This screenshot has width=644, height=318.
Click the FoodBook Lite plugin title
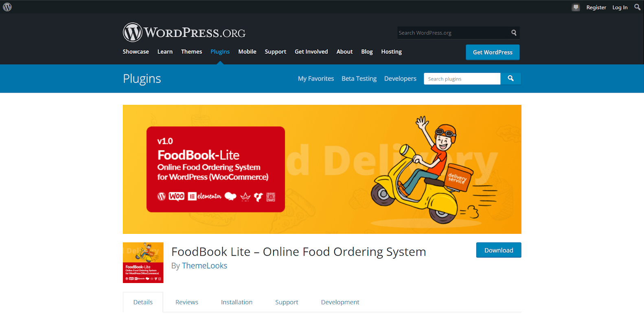tap(299, 252)
